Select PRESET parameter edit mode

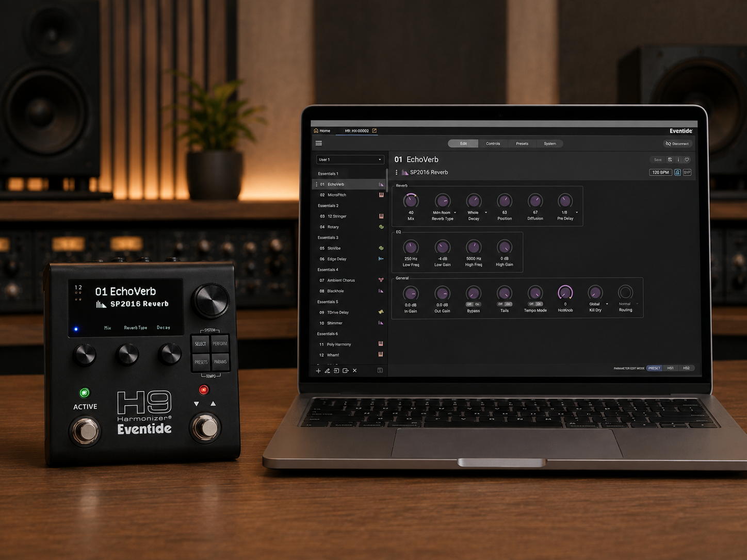pyautogui.click(x=655, y=368)
